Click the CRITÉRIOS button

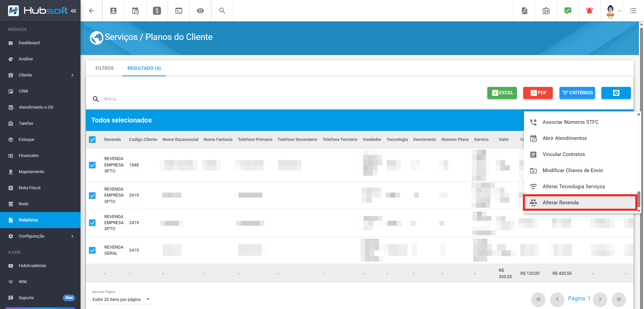click(x=577, y=93)
